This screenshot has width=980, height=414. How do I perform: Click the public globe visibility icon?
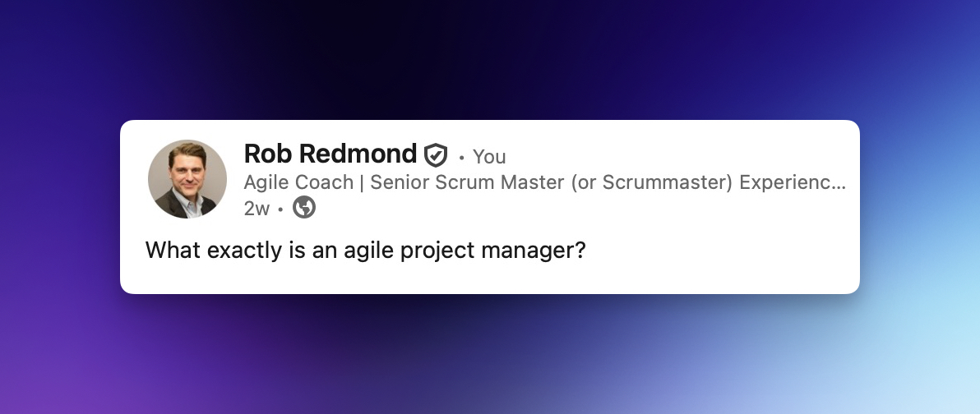(x=304, y=208)
